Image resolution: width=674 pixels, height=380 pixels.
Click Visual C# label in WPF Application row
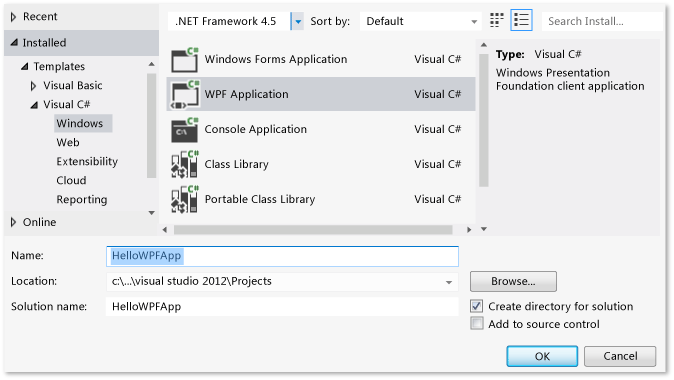[x=438, y=94]
